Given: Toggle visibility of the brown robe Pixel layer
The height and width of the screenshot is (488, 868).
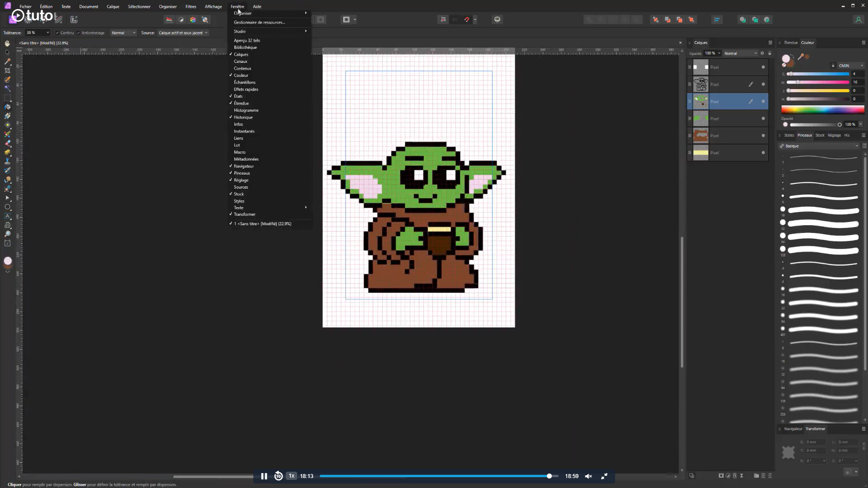Looking at the screenshot, I should (x=763, y=136).
